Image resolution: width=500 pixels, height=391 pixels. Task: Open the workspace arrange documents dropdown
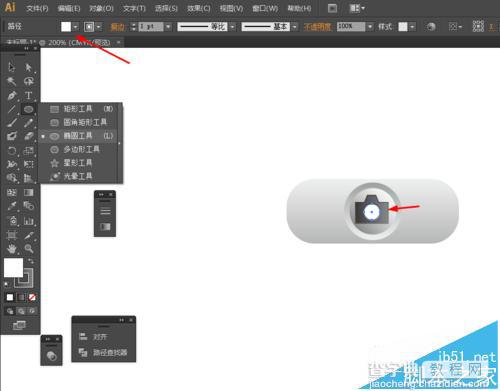pyautogui.click(x=357, y=8)
